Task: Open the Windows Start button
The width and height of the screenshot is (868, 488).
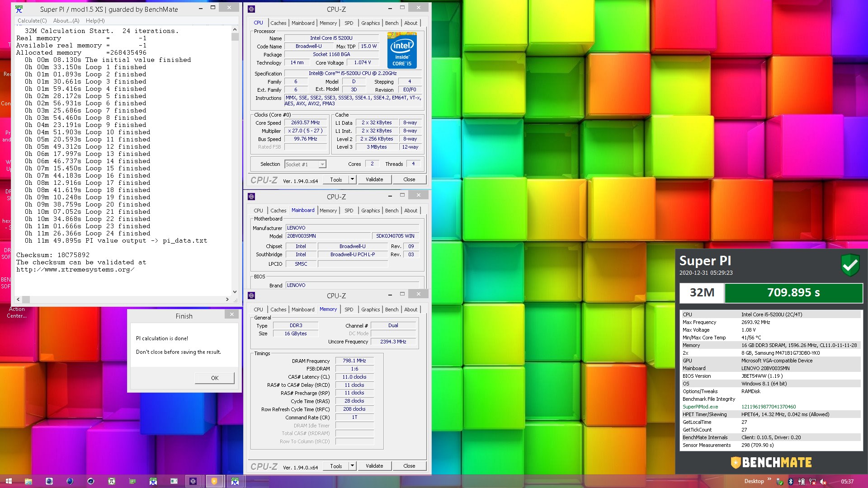Action: (8, 481)
